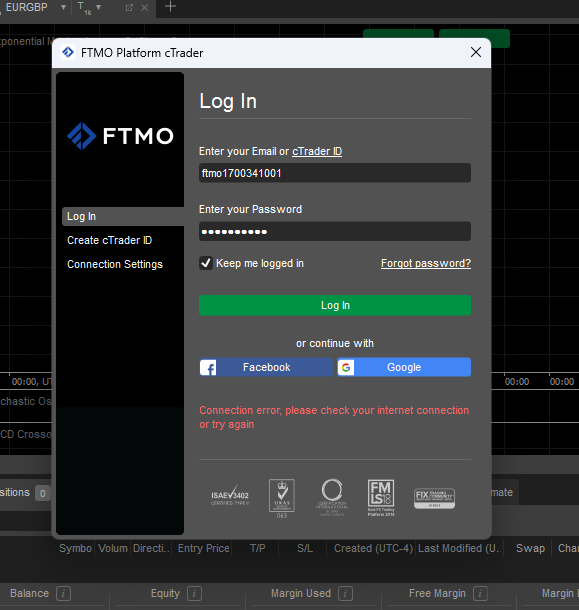Close the EURGBP chart tab

coord(144,7)
